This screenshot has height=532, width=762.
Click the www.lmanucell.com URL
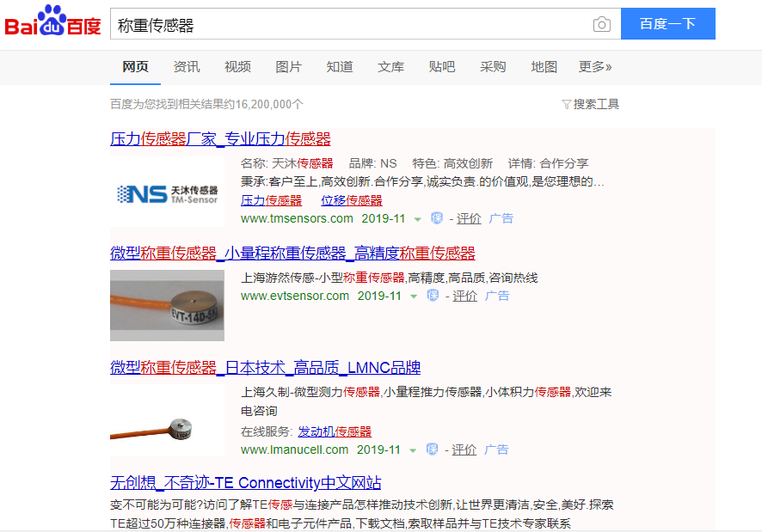[x=294, y=449]
